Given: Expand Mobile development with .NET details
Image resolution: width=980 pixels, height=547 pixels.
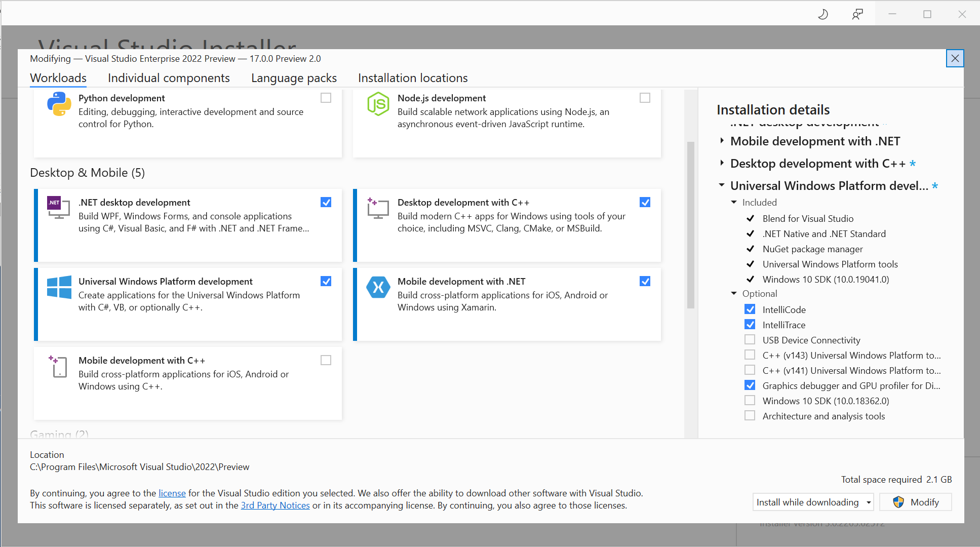Looking at the screenshot, I should (722, 141).
